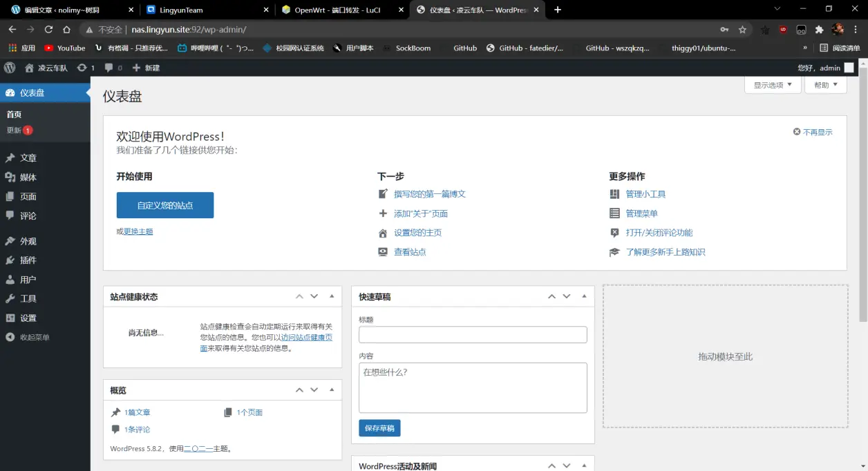Click browser home button
This screenshot has width=868, height=471.
[66, 30]
